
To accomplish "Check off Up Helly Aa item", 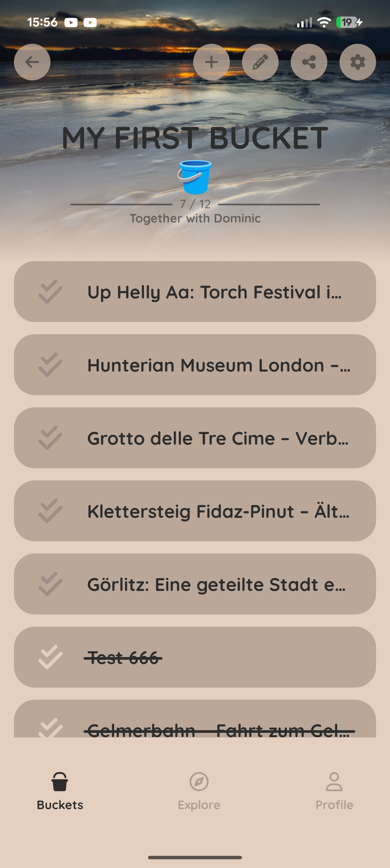I will pyautogui.click(x=50, y=292).
